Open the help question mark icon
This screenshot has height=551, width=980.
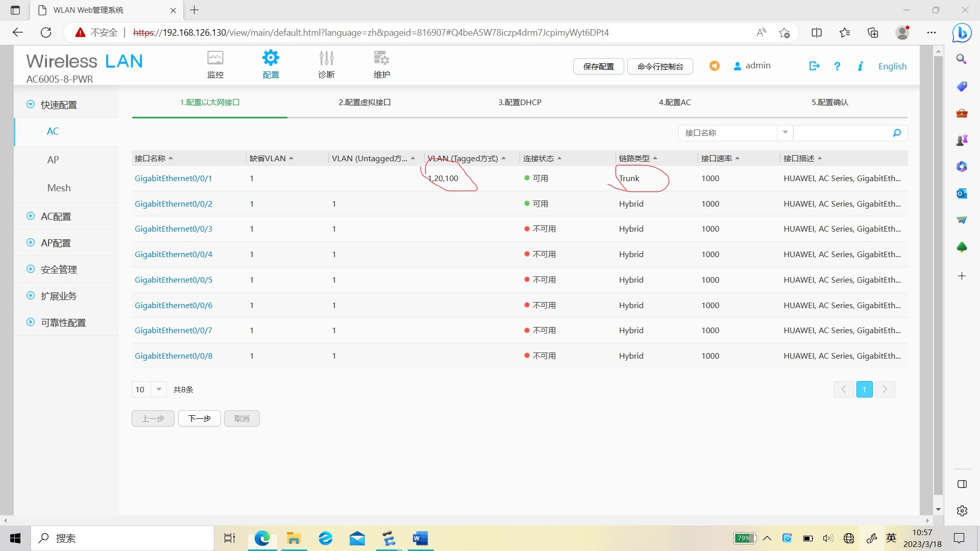837,66
